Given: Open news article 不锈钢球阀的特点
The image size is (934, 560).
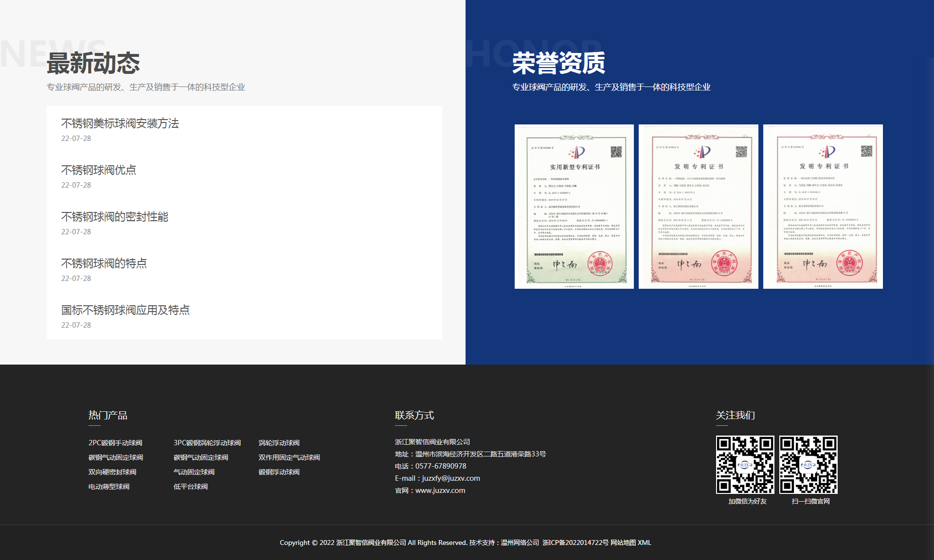Looking at the screenshot, I should coord(104,263).
